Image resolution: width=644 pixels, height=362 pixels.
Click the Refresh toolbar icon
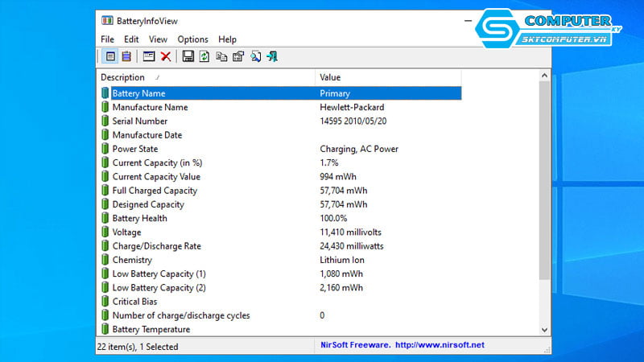pos(204,56)
